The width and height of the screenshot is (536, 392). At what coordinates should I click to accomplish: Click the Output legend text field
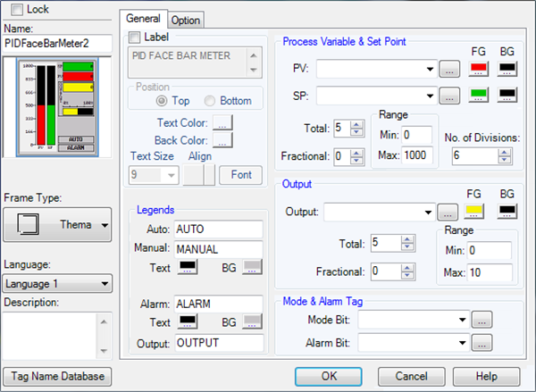[220, 343]
